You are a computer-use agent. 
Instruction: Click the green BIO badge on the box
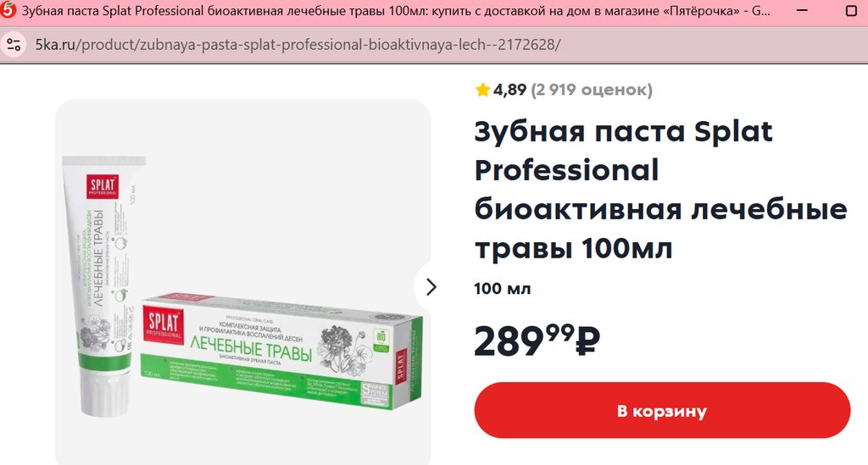(381, 340)
